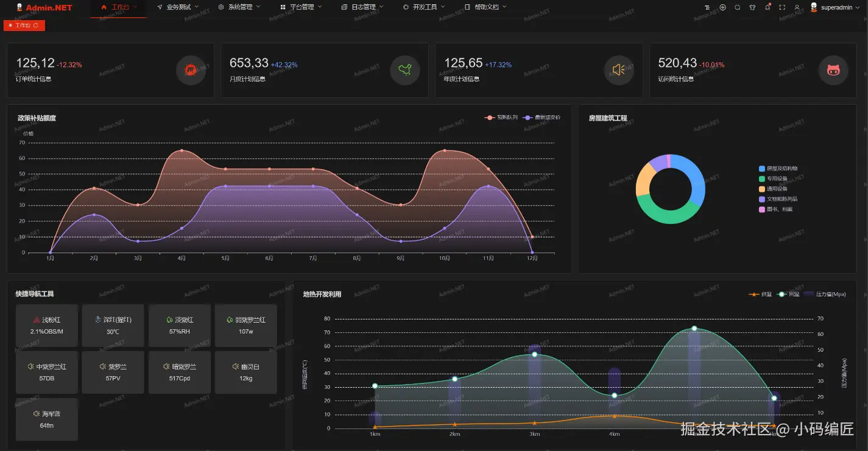868x451 pixels.
Task: Click the user profile icon in header
Action: (797, 7)
